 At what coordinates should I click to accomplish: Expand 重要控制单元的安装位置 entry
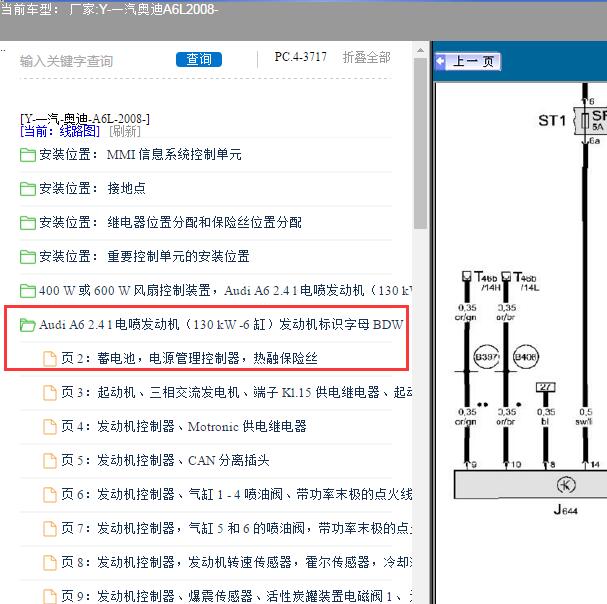pyautogui.click(x=144, y=256)
